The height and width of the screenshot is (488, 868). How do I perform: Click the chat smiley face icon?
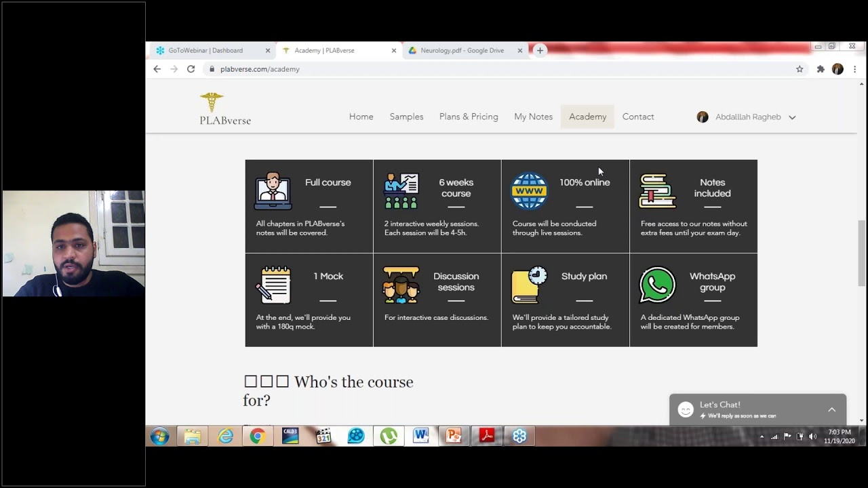[686, 409]
